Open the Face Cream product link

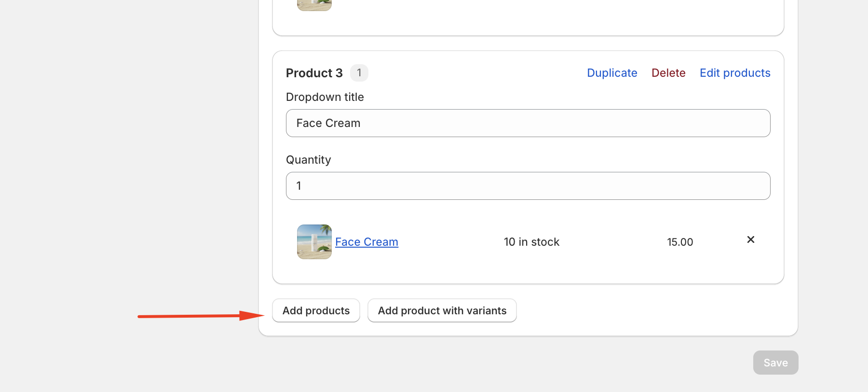pos(366,242)
